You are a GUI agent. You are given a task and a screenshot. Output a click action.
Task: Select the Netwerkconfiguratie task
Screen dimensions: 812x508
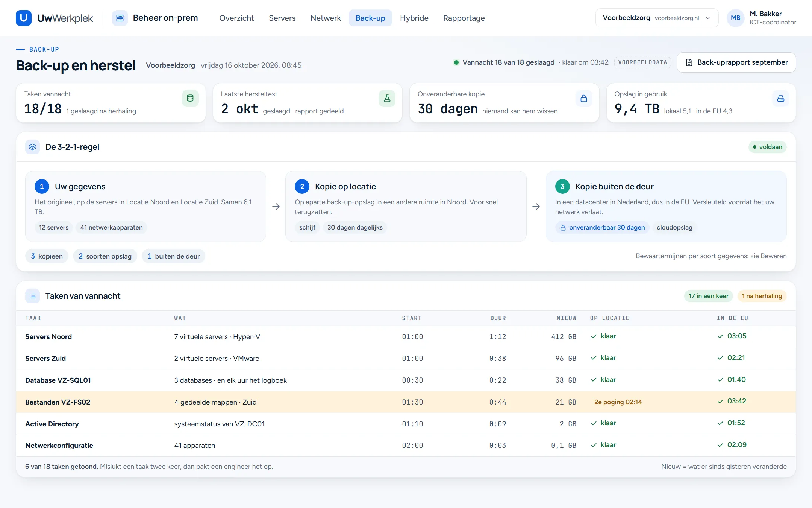406,446
